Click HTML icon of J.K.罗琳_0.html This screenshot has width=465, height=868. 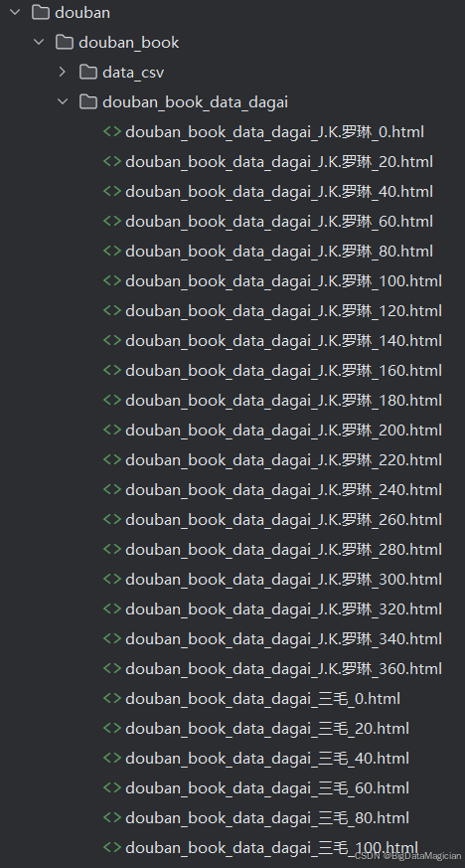pos(112,131)
